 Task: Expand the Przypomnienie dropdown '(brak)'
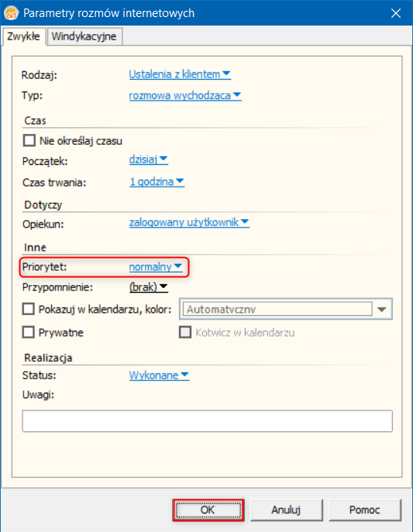coord(148,287)
